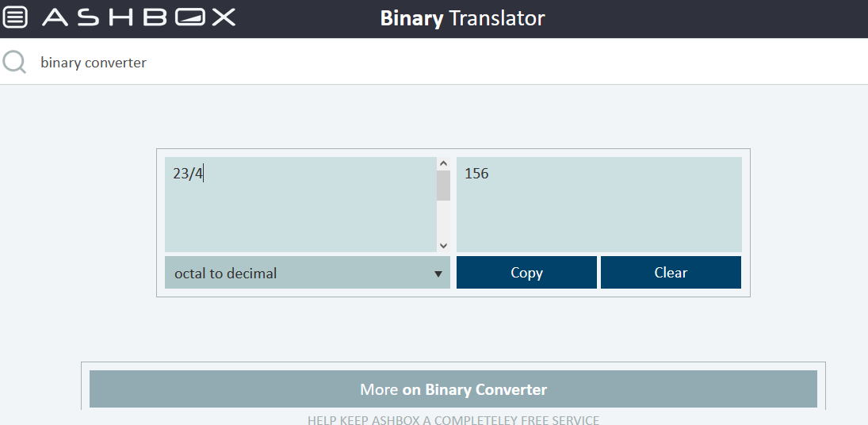Click the Binary Translator page title
The image size is (868, 425).
click(462, 18)
